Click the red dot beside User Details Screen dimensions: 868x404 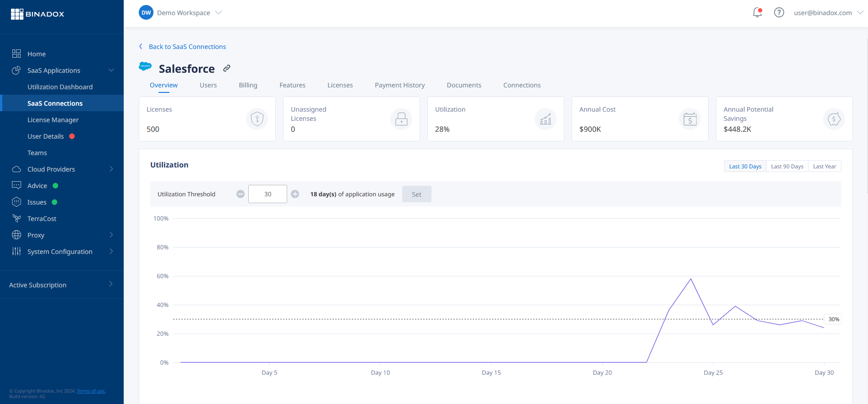pos(72,136)
